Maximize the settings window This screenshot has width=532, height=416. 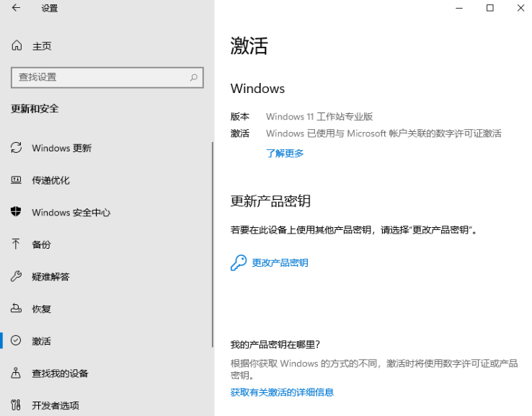coord(490,8)
